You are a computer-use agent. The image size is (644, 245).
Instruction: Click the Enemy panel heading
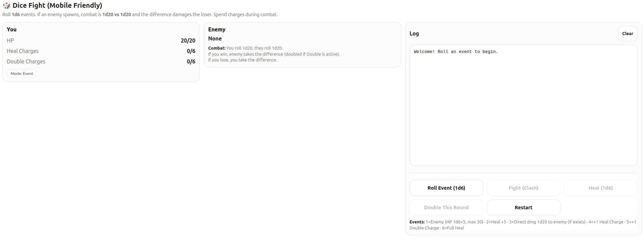click(217, 29)
